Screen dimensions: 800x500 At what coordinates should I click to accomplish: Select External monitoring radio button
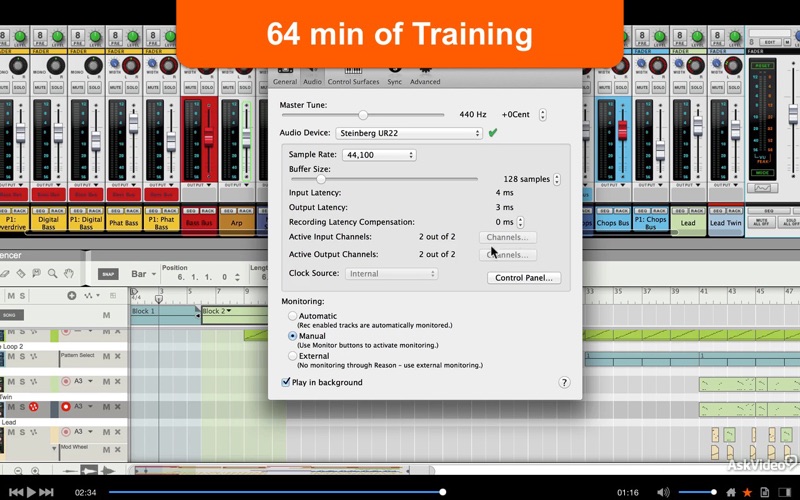(x=292, y=356)
